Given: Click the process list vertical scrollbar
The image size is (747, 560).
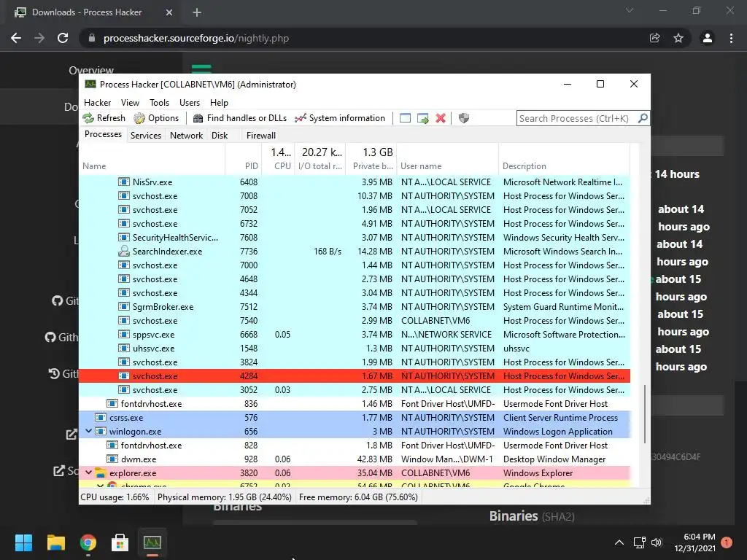Looking at the screenshot, I should coord(645,414).
